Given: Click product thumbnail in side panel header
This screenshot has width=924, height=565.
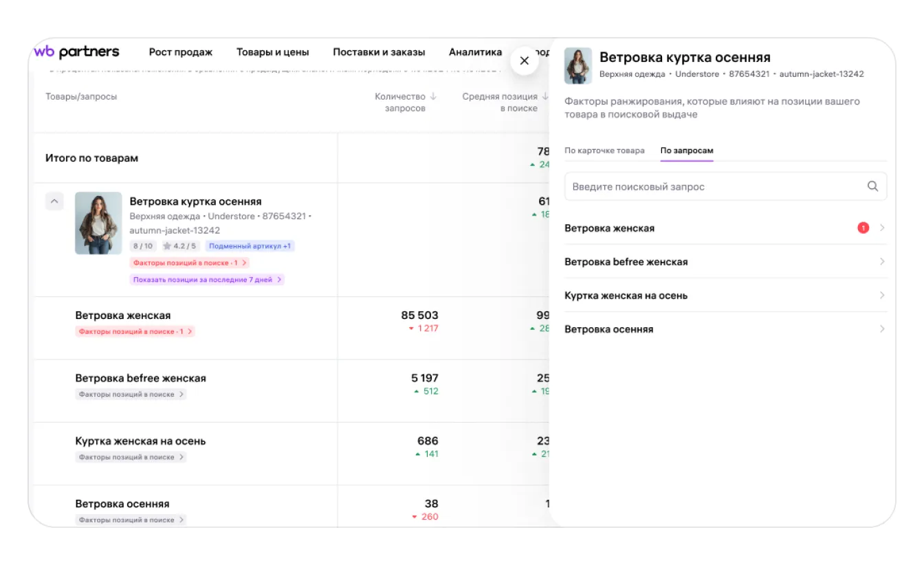Looking at the screenshot, I should coord(578,66).
